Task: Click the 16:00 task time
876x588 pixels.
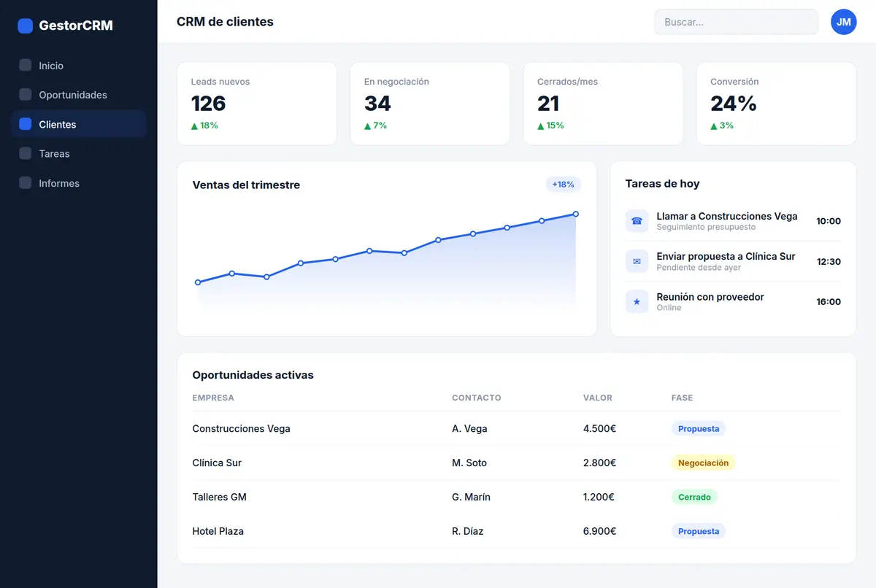Action: pos(829,301)
